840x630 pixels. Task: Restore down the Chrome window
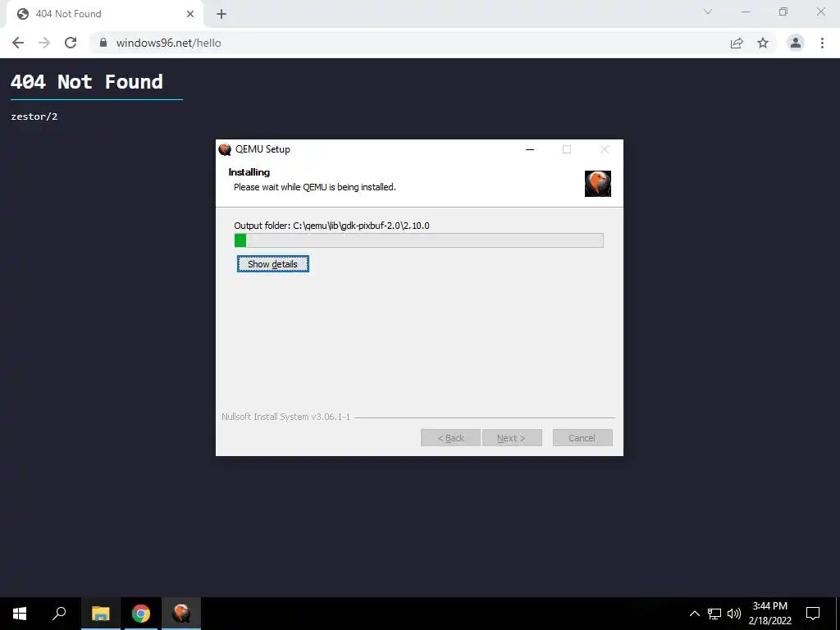click(x=783, y=11)
